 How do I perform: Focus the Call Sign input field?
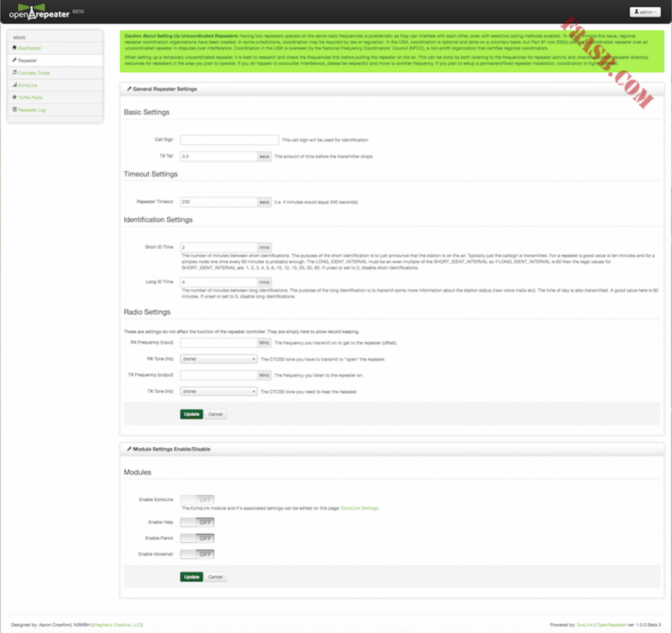(229, 140)
